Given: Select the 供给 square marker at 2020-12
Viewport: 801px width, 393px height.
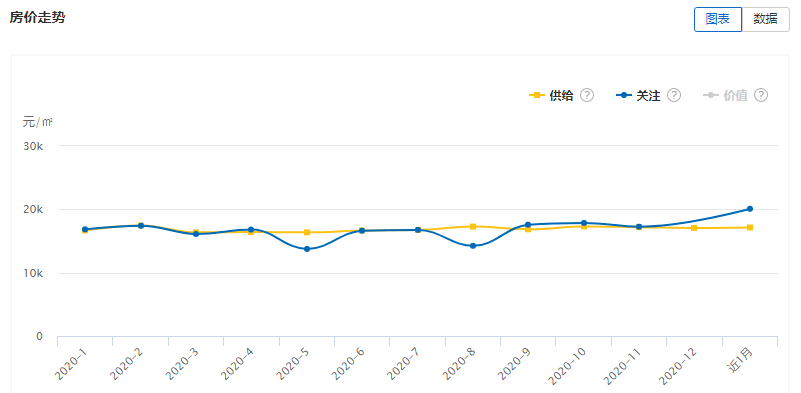Looking at the screenshot, I should (x=694, y=228).
